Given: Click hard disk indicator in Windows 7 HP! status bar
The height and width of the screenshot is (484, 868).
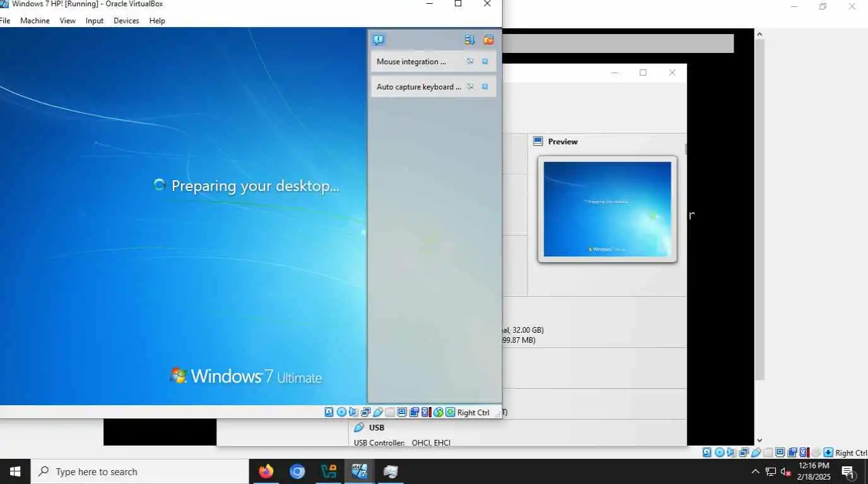Looking at the screenshot, I should pos(329,412).
